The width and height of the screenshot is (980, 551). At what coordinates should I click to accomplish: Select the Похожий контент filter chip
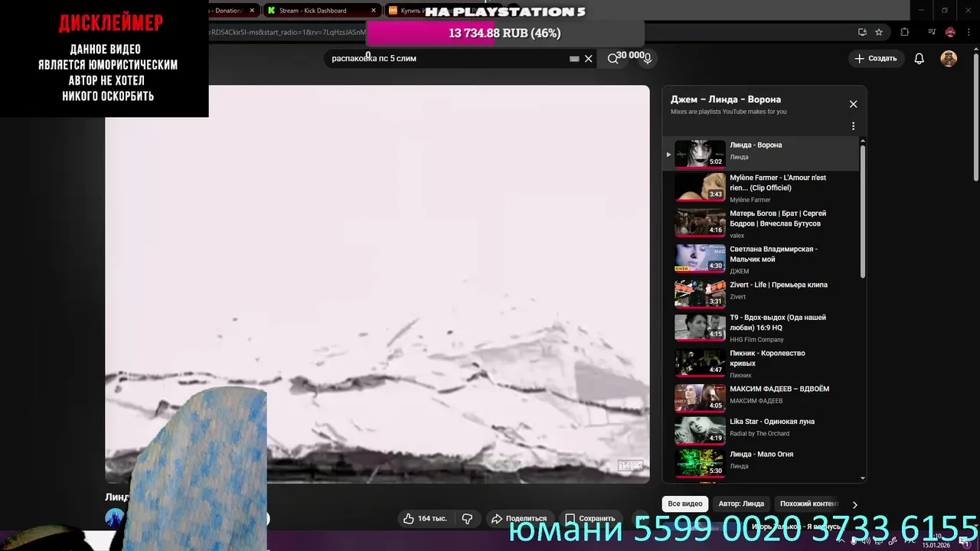808,504
